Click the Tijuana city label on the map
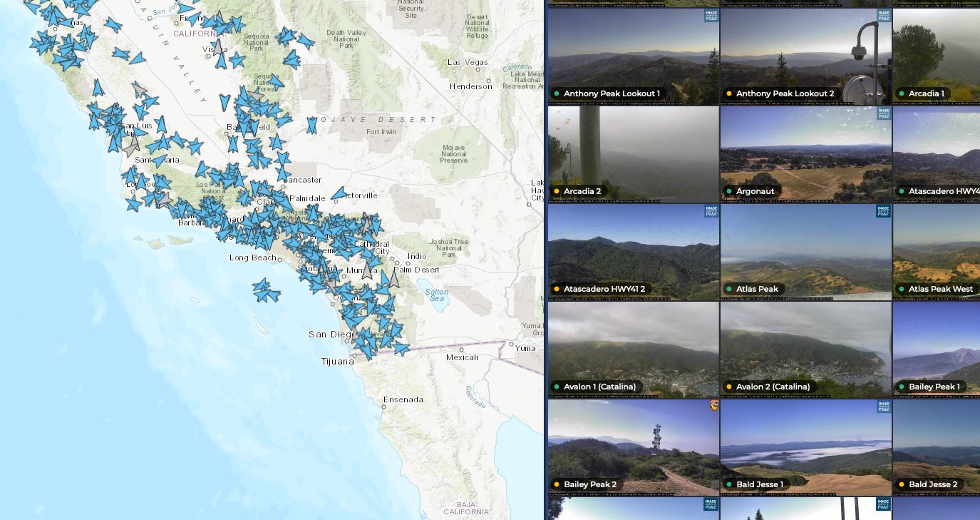 (338, 362)
